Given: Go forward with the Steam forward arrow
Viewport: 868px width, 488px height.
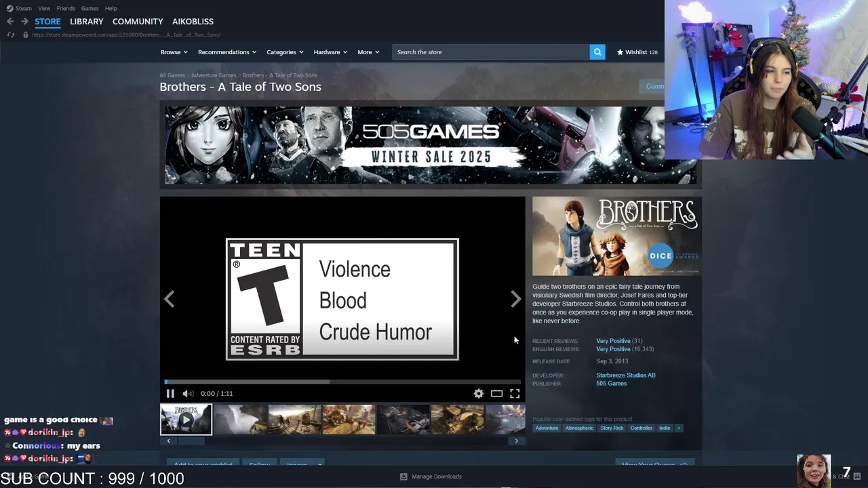Looking at the screenshot, I should 24,22.
